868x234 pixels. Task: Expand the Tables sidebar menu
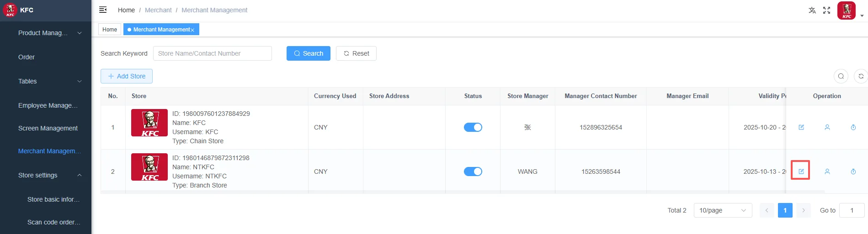(x=46, y=81)
